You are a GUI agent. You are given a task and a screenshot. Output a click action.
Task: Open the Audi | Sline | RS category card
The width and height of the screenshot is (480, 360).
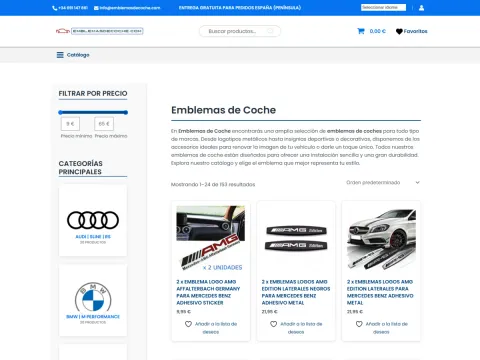point(93,221)
